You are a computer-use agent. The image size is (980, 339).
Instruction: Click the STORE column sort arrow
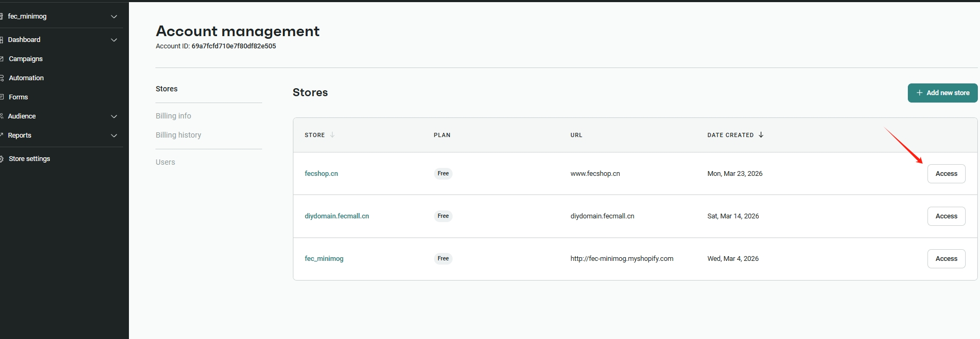(x=332, y=135)
